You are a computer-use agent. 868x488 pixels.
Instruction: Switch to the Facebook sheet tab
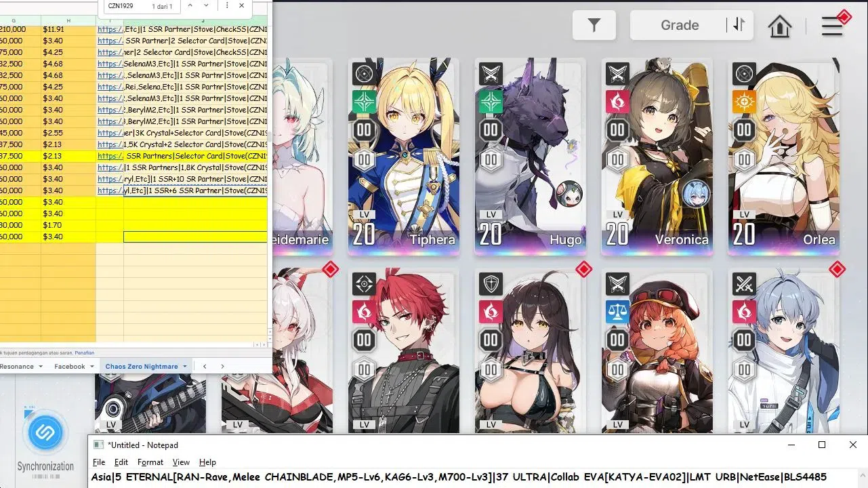[x=70, y=367]
